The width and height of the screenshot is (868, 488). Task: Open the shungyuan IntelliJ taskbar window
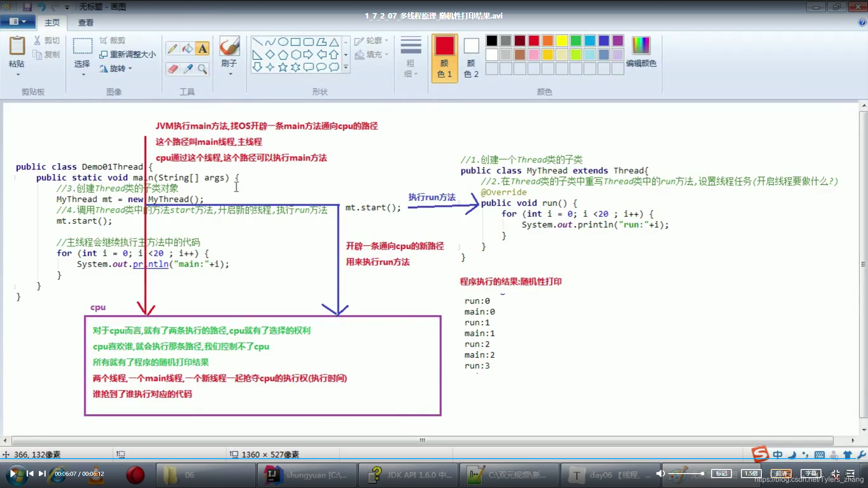(x=307, y=475)
